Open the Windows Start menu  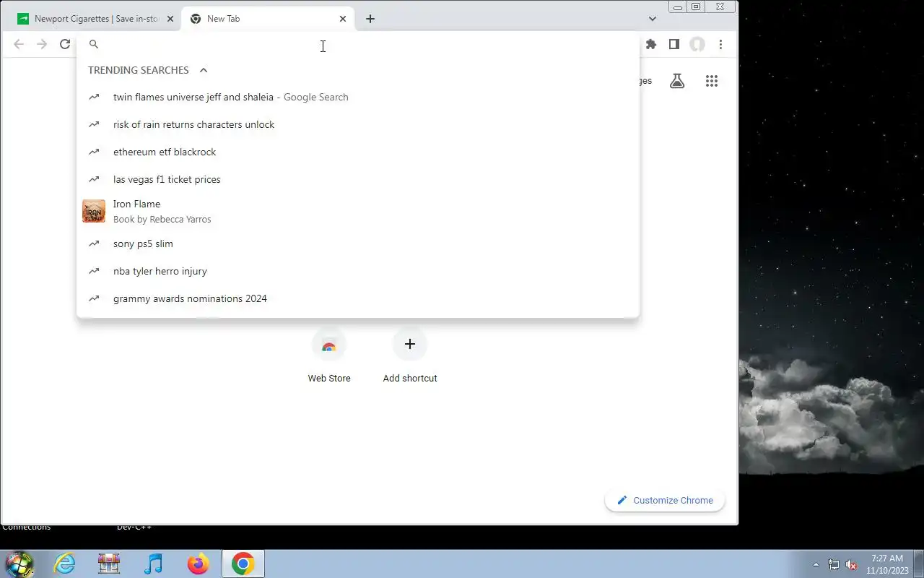(19, 564)
